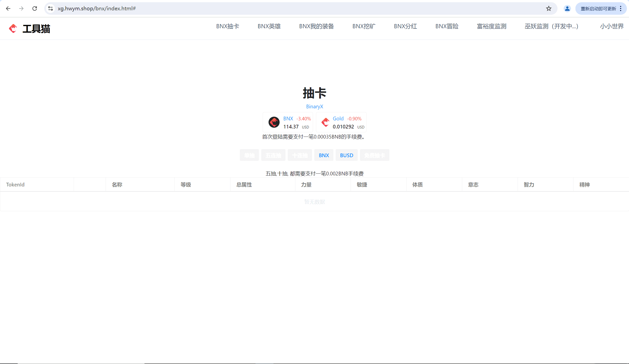Reload the current page
629x364 pixels.
(x=35, y=9)
